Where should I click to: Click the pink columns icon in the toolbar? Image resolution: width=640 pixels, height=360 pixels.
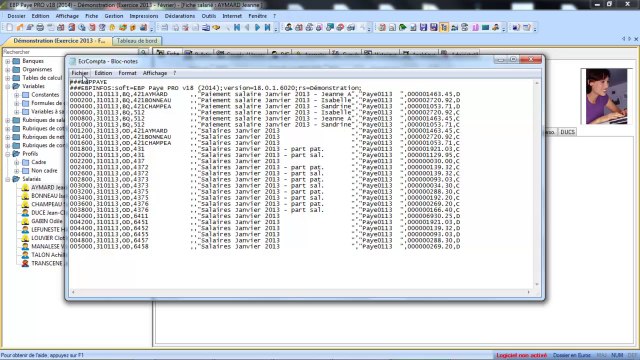(475, 28)
